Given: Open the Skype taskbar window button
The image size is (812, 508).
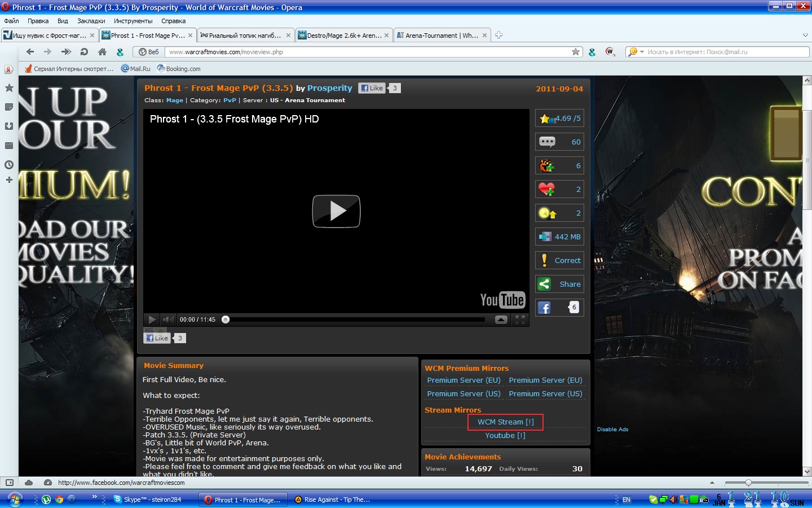Looking at the screenshot, I should [152, 500].
